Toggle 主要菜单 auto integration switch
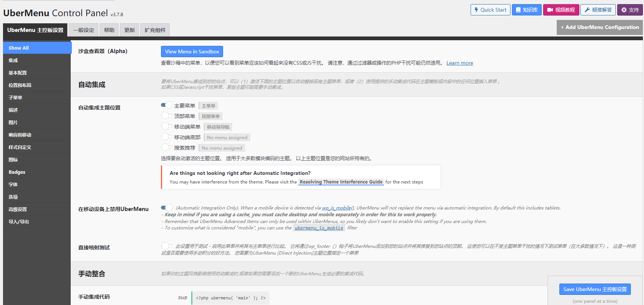The image size is (644, 305). pos(167,105)
